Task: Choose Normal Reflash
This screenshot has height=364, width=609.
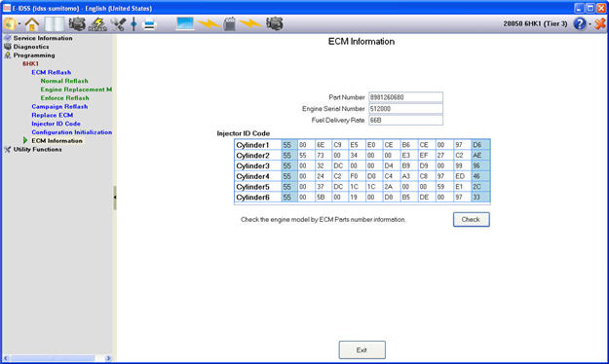Action: coord(64,81)
